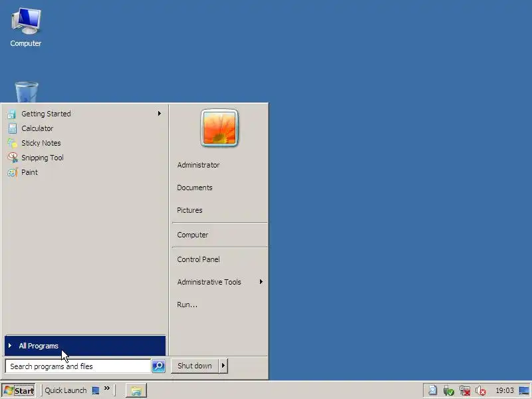Open Control Panel
532x399 pixels.
pos(198,259)
